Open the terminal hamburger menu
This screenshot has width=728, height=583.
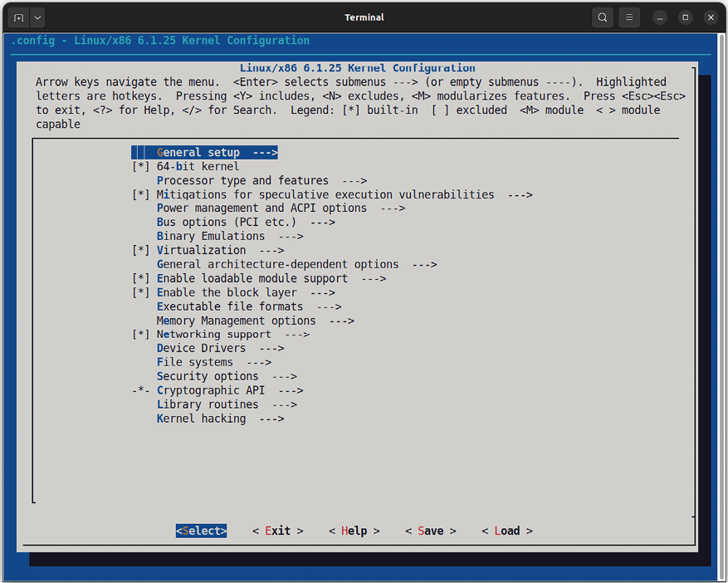[x=629, y=17]
